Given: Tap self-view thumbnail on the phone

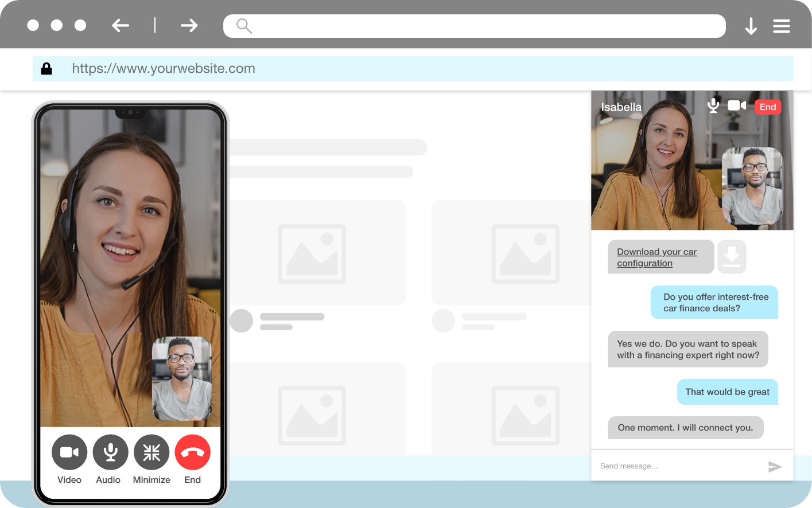Looking at the screenshot, I should (x=182, y=378).
